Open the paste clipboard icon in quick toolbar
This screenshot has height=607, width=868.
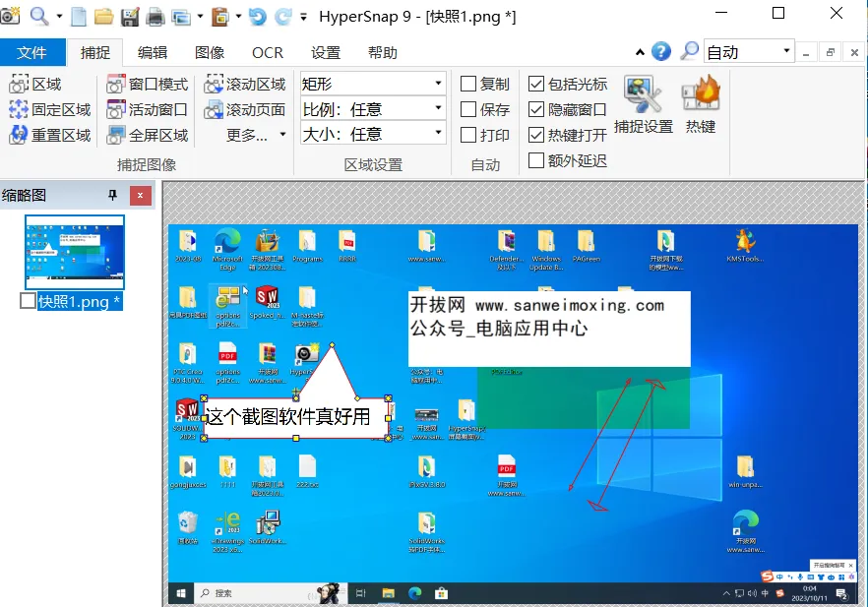[219, 17]
